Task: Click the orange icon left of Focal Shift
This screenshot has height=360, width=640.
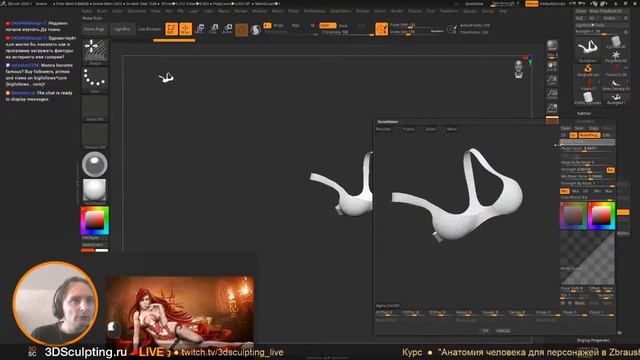Action: 381,29
